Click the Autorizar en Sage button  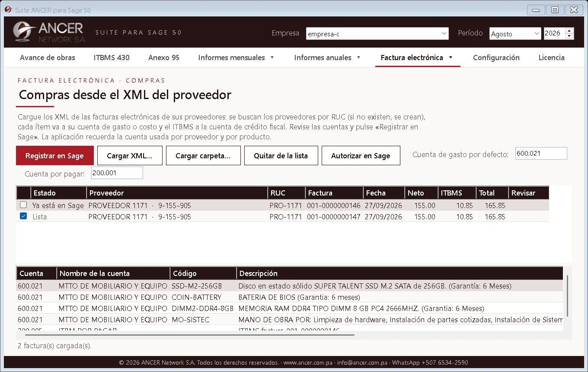pos(361,156)
